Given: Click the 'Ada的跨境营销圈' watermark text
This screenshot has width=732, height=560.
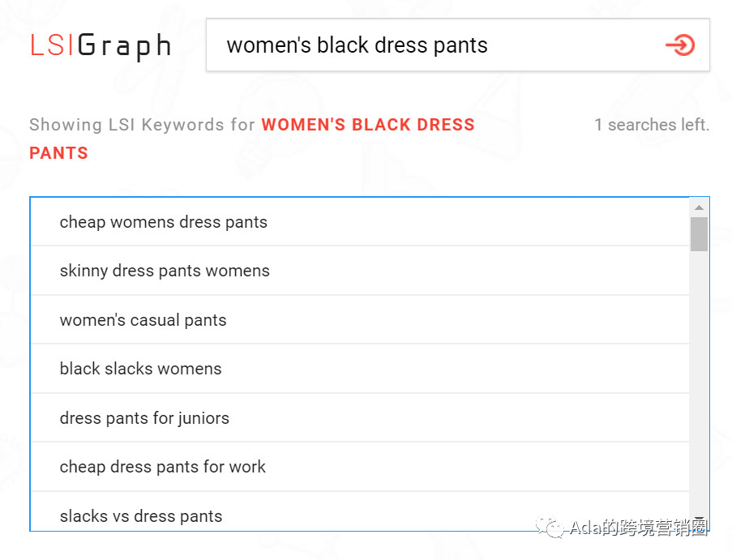Looking at the screenshot, I should pos(639,528).
